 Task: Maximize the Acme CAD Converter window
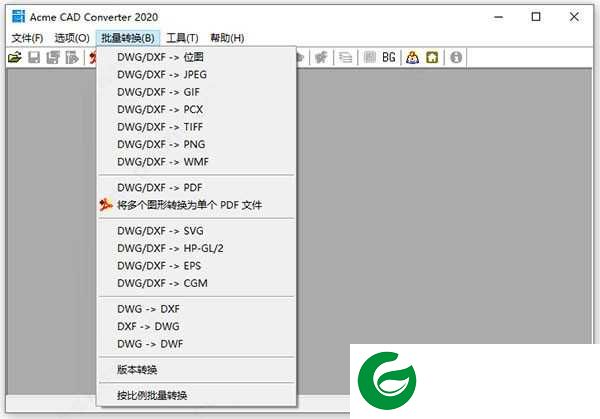click(536, 17)
